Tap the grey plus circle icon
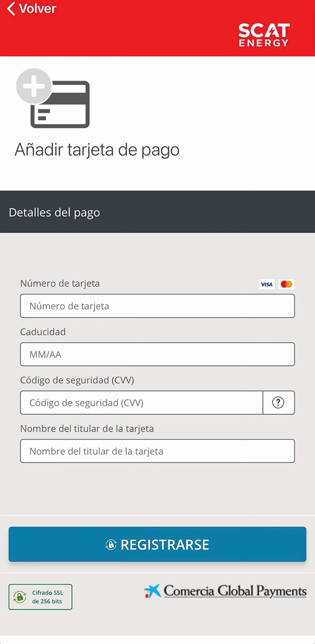The height and width of the screenshot is (644, 315). click(34, 86)
